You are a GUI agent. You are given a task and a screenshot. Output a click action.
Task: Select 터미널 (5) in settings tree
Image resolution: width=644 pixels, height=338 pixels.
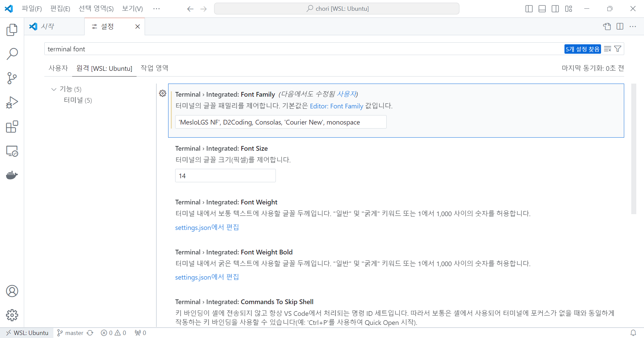coord(78,100)
